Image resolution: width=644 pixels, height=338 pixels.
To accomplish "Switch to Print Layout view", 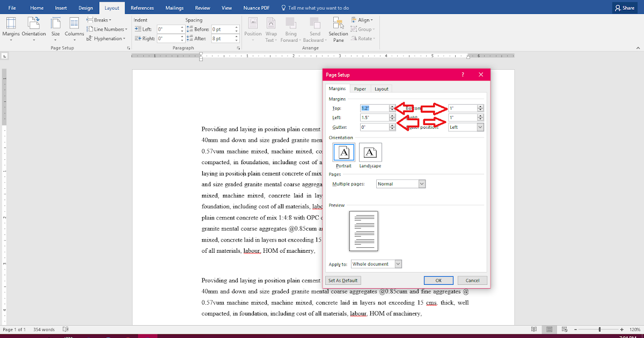I will coord(549,329).
